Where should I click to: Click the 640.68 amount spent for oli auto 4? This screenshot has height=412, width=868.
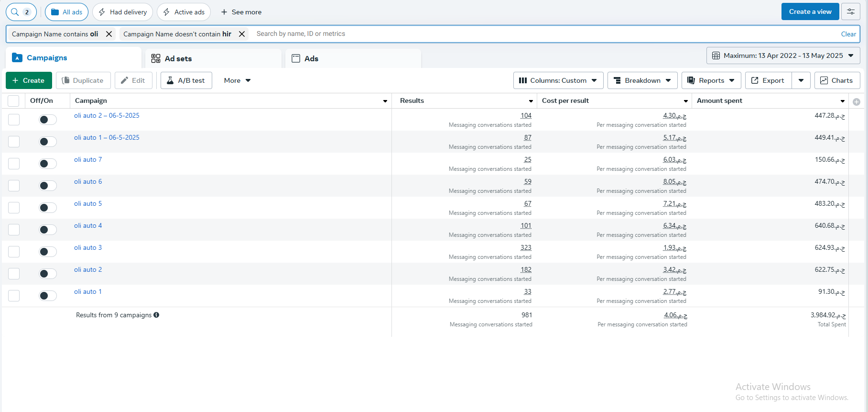tap(830, 226)
